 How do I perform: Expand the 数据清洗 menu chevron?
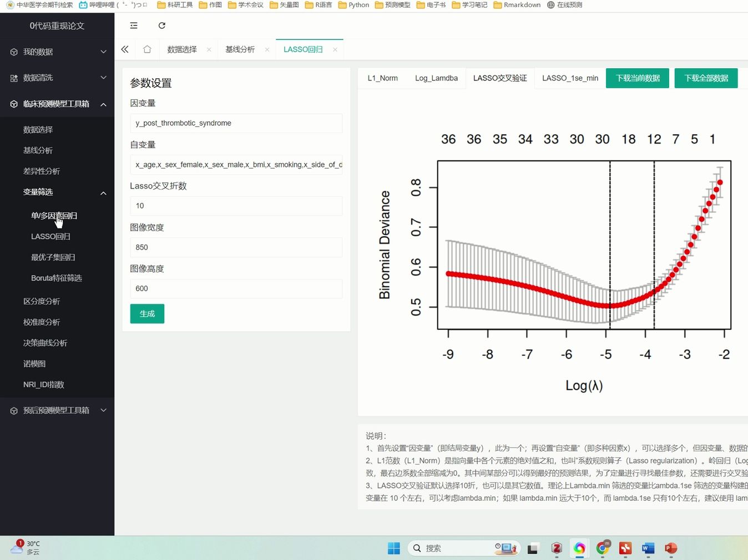[x=103, y=78]
